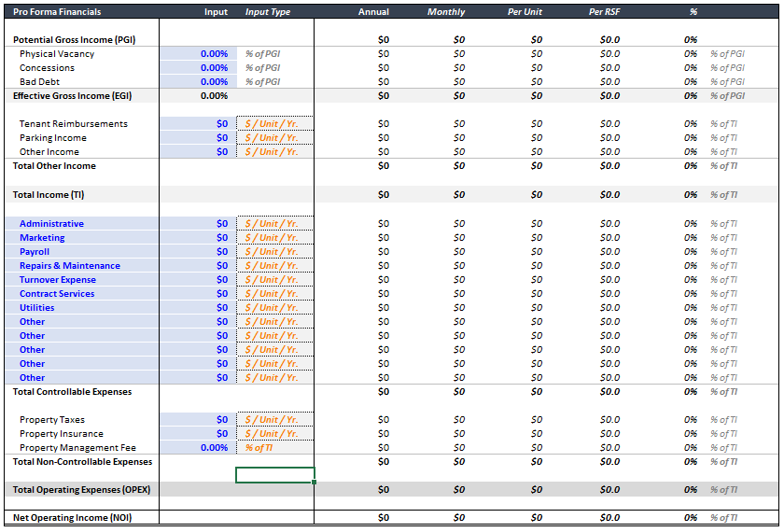
Task: Select the Total Operating Expenses (OPEX) label
Action: (x=81, y=489)
